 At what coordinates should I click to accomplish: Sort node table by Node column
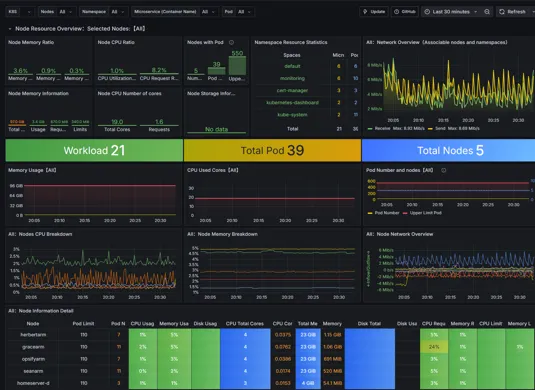[x=33, y=323]
